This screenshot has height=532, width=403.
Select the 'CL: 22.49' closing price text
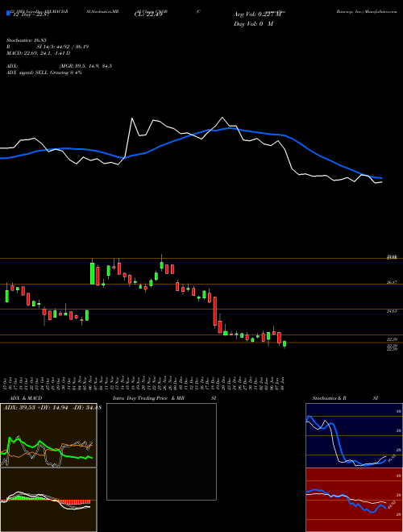pyautogui.click(x=148, y=15)
